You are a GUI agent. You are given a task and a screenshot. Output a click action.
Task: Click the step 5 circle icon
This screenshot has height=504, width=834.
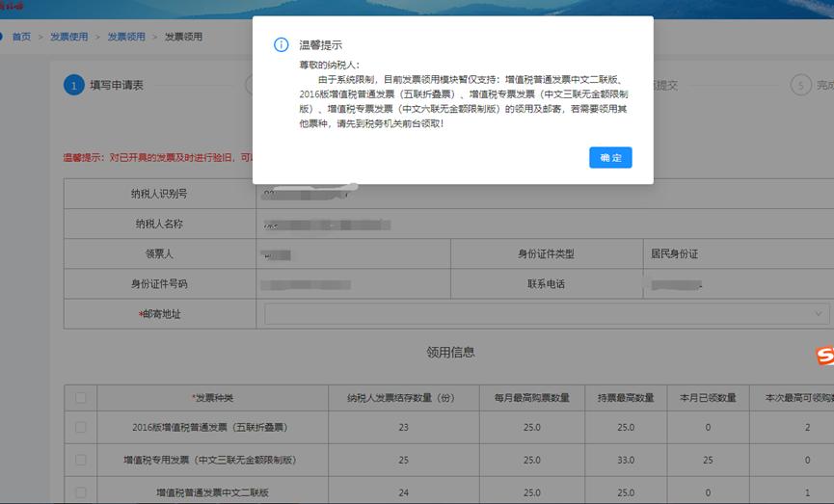800,85
